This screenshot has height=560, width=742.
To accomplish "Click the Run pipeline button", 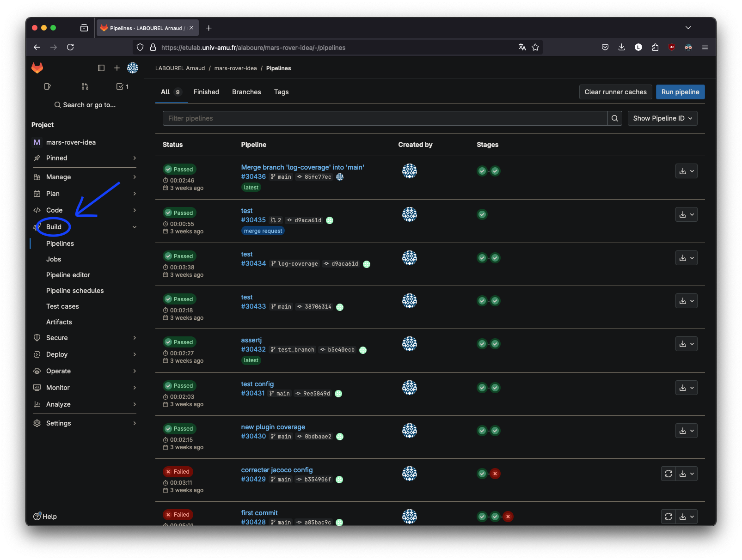I will 680,92.
